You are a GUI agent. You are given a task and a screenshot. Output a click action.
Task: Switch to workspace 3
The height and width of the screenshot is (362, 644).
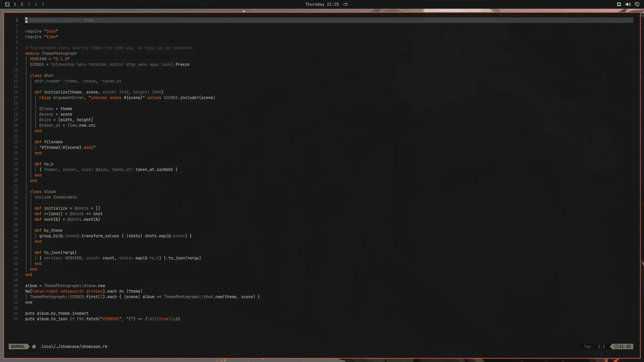point(29,4)
